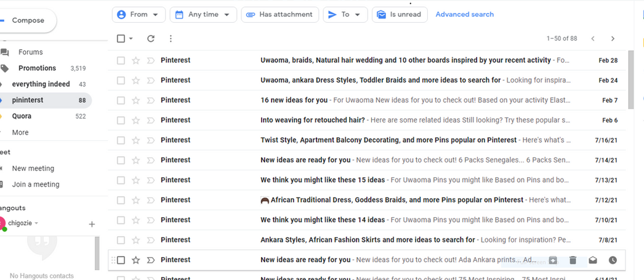Star the African Traditional Dress email

point(135,201)
